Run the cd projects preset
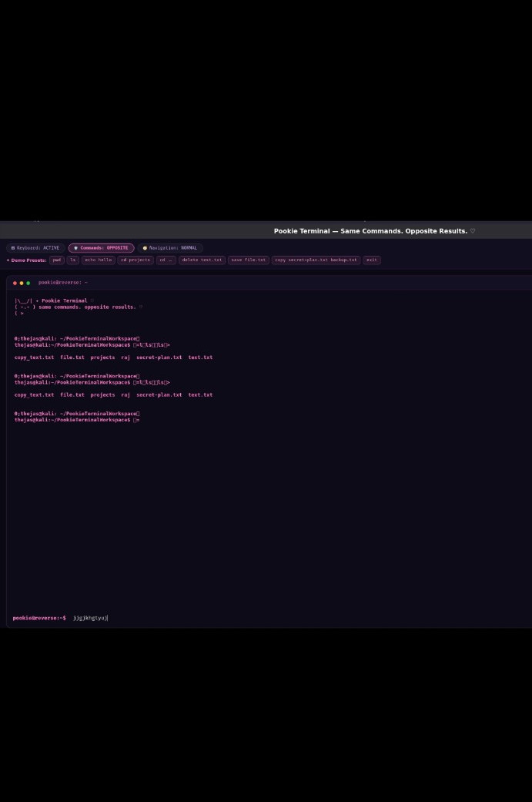This screenshot has height=802, width=532. coord(136,260)
